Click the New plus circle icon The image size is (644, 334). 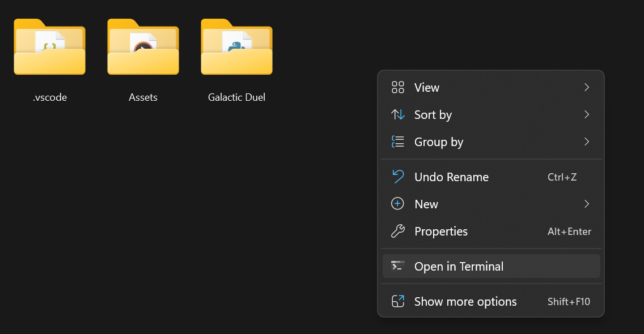(x=397, y=204)
